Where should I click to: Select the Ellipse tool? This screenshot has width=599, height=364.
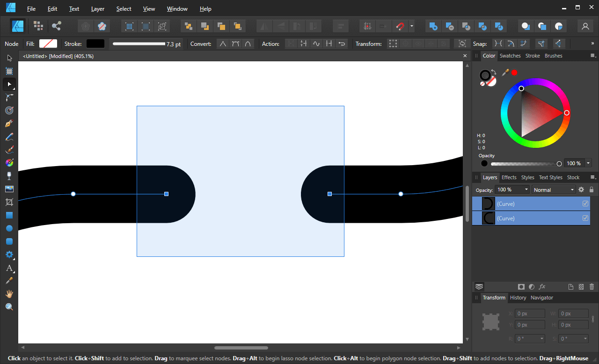9,228
